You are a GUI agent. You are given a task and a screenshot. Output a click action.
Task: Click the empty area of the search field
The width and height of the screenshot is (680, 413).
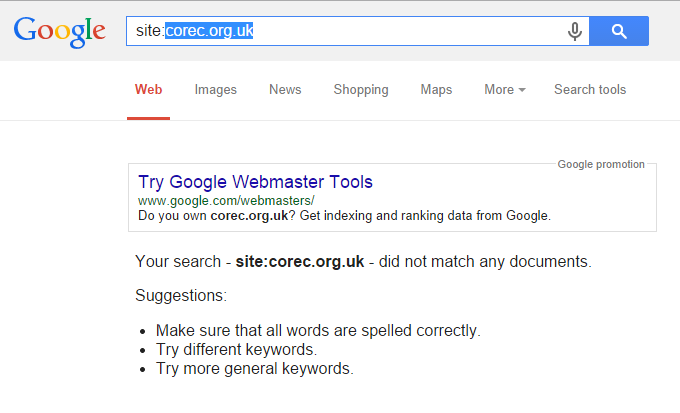coord(408,31)
